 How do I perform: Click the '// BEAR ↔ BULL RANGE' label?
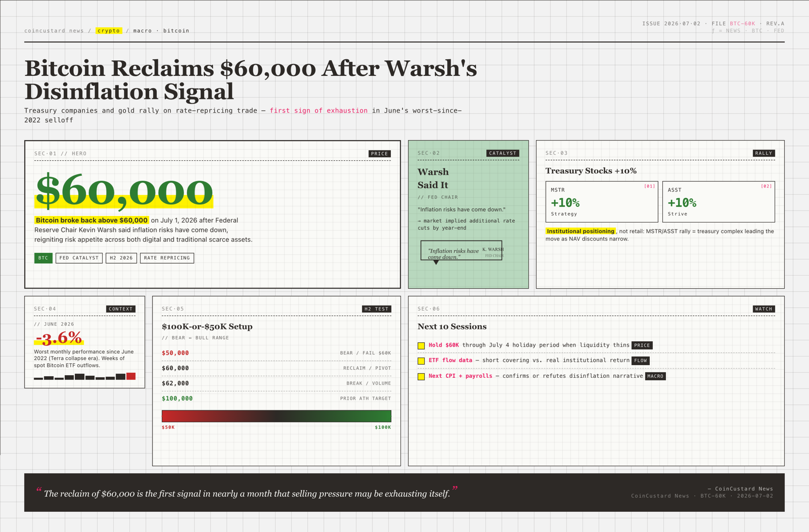point(195,338)
